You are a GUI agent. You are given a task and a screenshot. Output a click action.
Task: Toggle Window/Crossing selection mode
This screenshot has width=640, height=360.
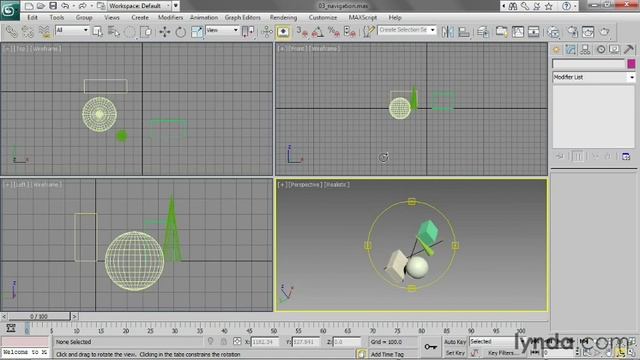[146, 31]
